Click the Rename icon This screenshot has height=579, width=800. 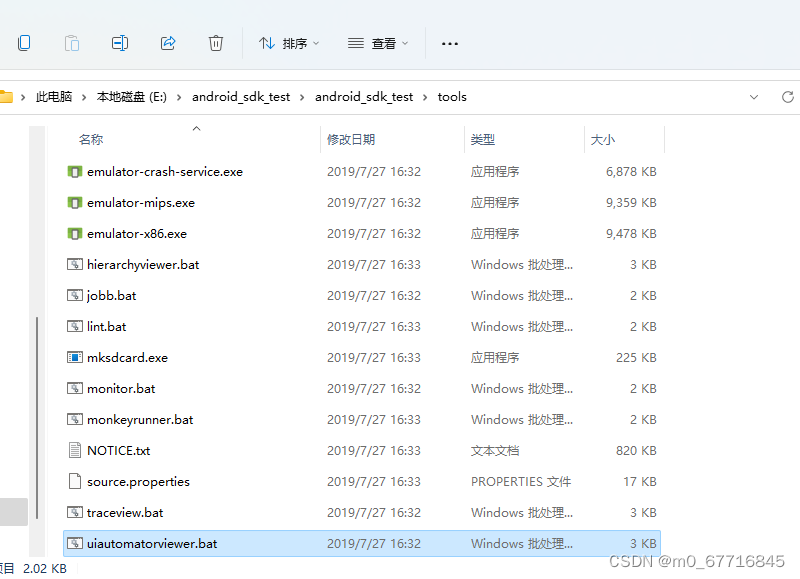tap(120, 43)
